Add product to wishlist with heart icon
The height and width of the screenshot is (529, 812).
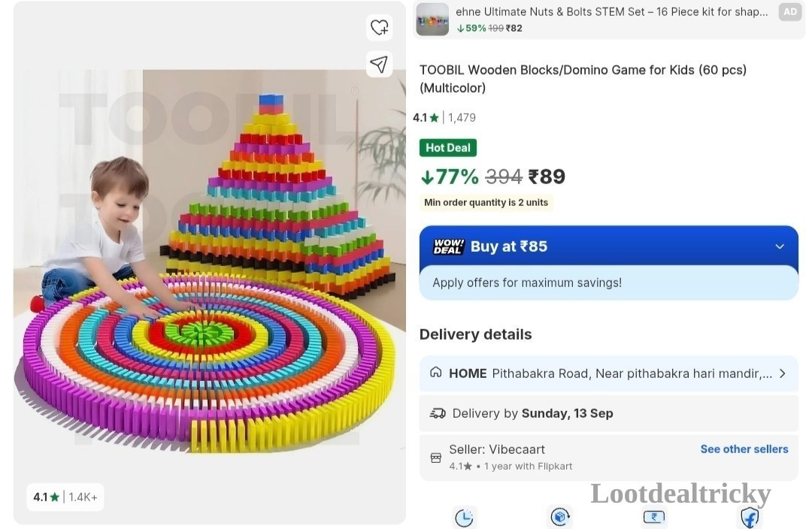click(379, 27)
